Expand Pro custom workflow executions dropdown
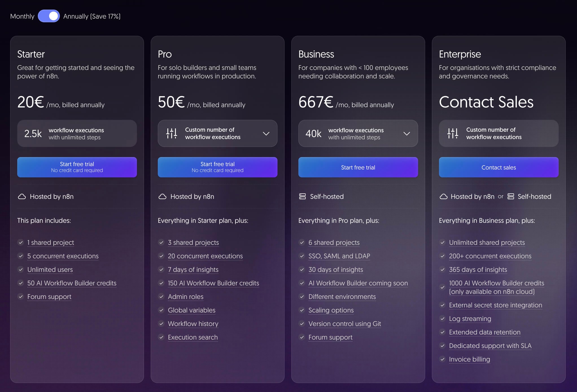 [266, 133]
